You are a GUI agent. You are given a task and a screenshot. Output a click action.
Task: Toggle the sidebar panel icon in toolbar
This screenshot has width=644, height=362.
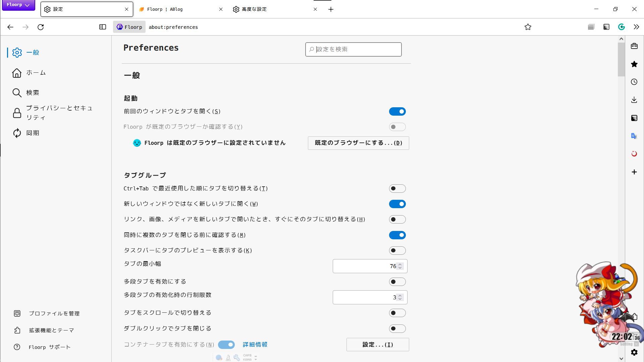(103, 27)
